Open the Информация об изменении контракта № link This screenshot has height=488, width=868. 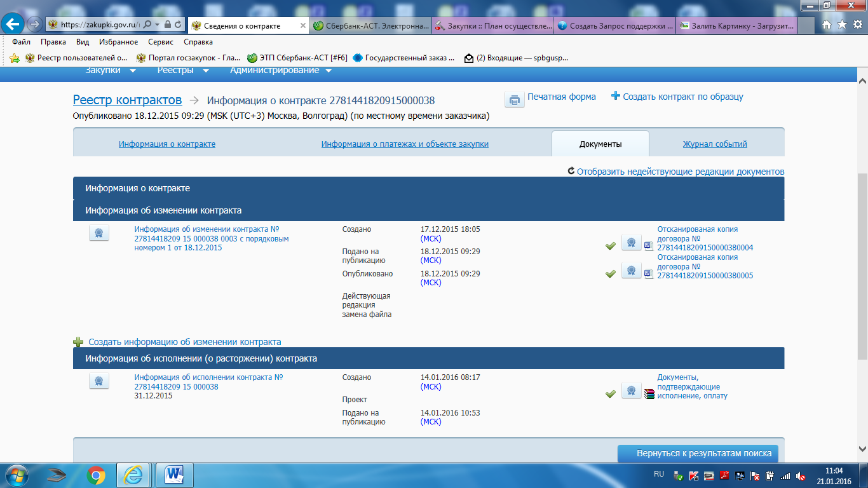[212, 238]
